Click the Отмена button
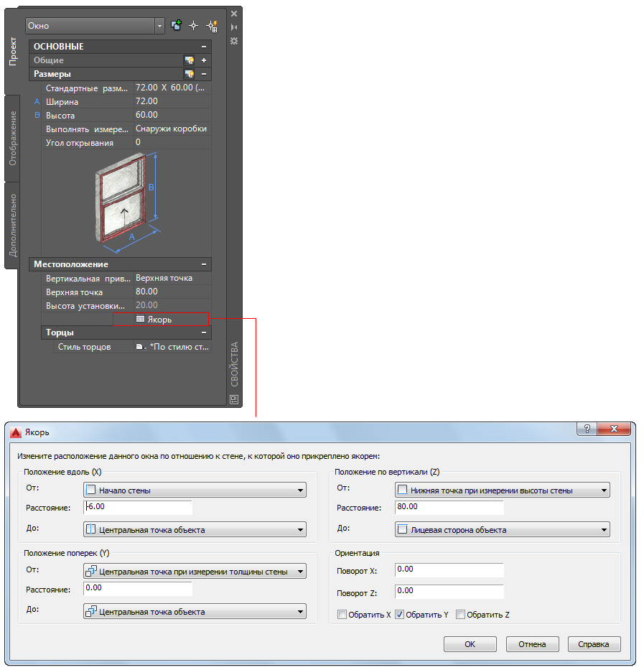644x670 pixels. point(533,644)
